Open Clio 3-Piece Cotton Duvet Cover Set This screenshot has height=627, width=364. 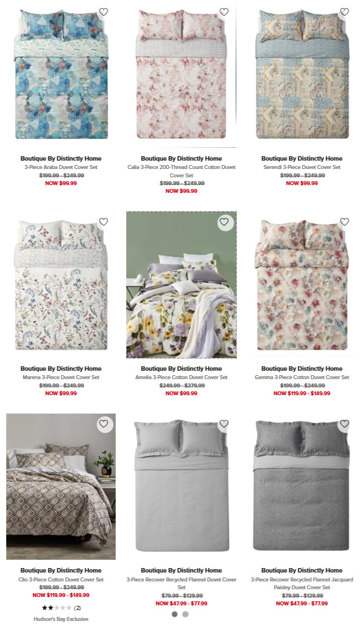(x=61, y=579)
